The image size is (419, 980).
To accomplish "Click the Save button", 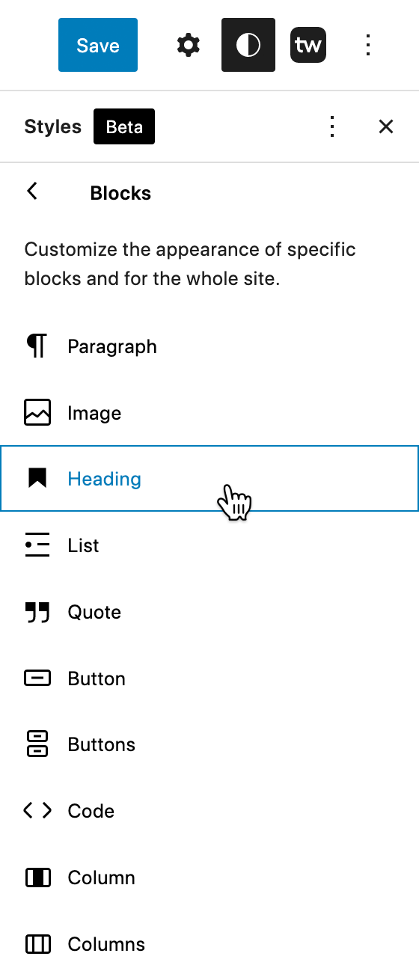I will point(98,45).
